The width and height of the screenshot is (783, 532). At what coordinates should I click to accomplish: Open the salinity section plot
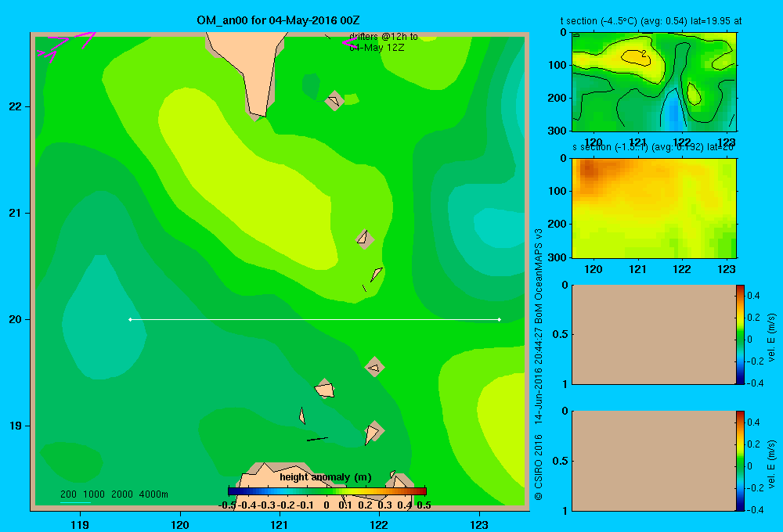pos(654,208)
